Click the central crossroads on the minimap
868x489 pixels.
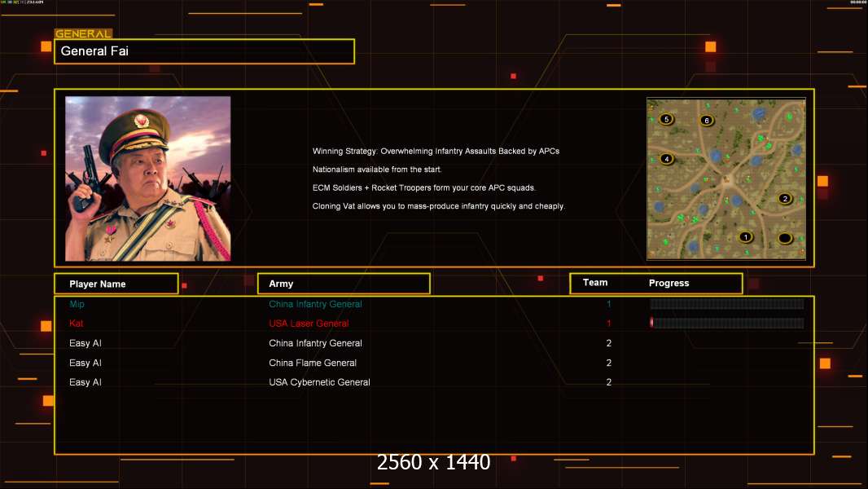(726, 178)
